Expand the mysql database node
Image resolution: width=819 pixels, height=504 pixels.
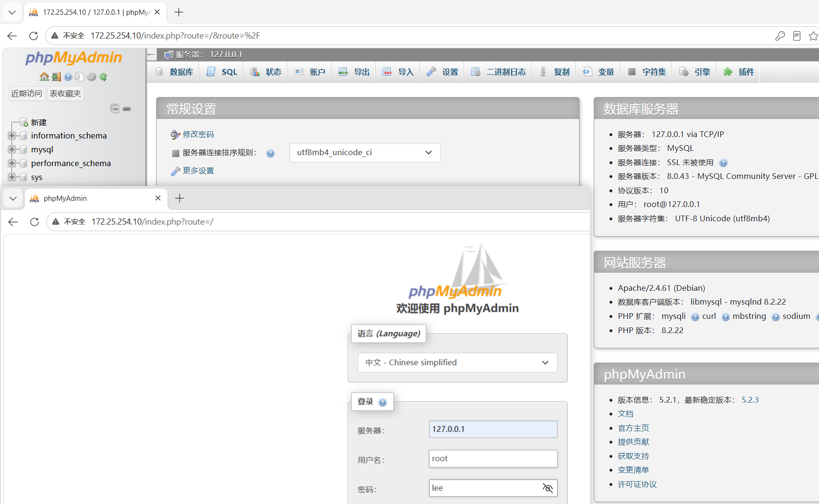coord(12,149)
